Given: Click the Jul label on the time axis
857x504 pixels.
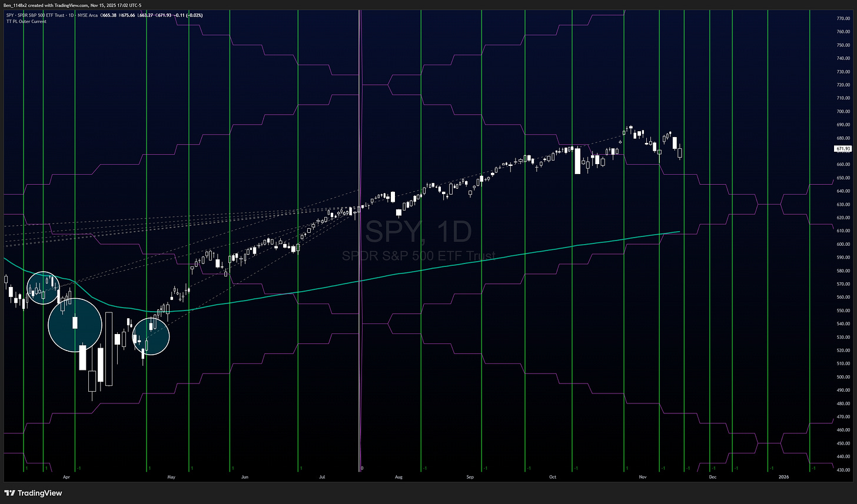Looking at the screenshot, I should [323, 476].
